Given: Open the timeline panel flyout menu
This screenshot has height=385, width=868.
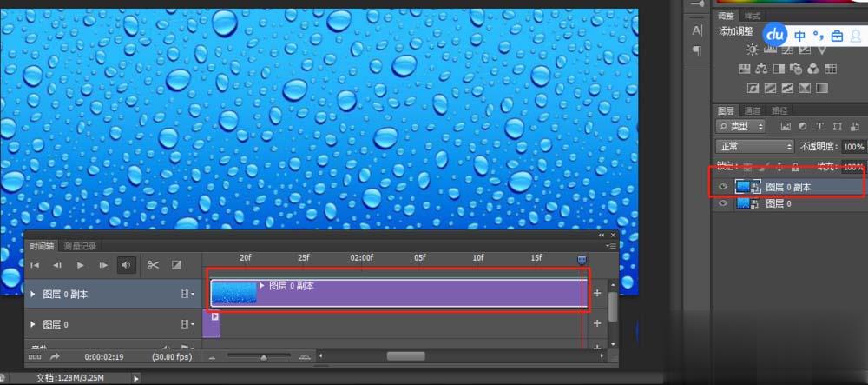Looking at the screenshot, I should (612, 246).
